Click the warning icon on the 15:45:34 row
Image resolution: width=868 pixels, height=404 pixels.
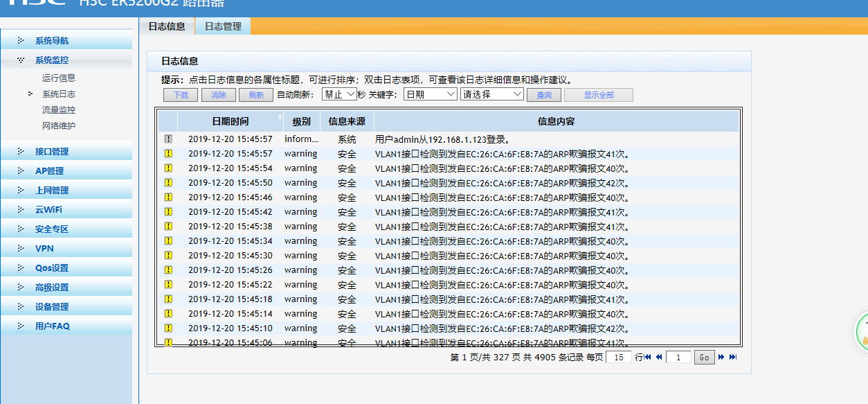[168, 241]
